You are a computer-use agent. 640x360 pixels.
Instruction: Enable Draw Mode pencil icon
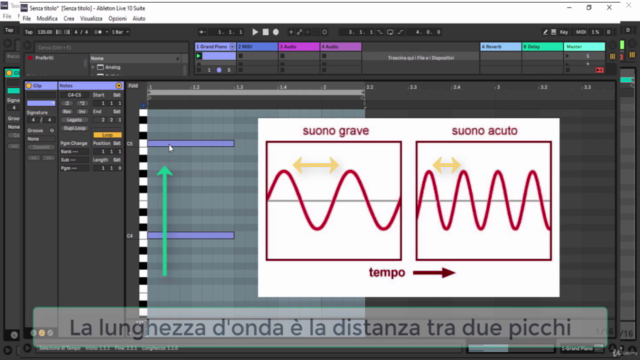click(545, 32)
